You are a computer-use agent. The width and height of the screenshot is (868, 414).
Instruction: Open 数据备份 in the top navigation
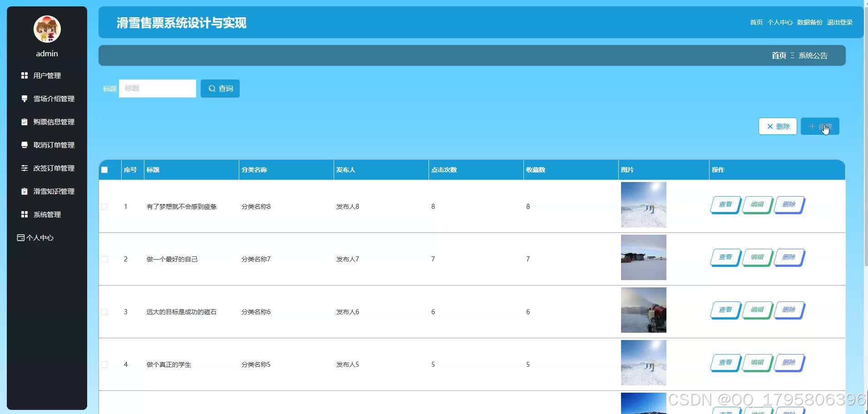tap(809, 22)
